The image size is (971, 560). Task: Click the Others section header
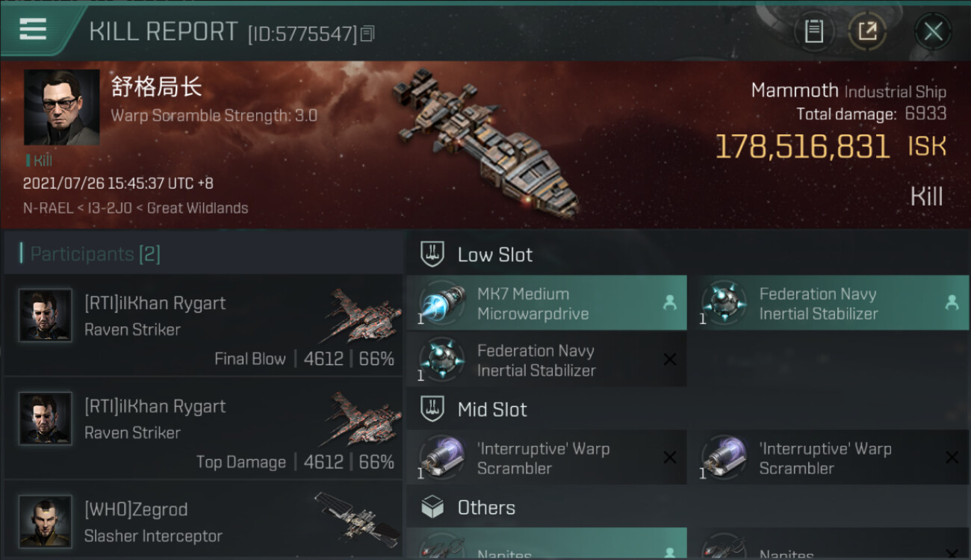click(485, 508)
